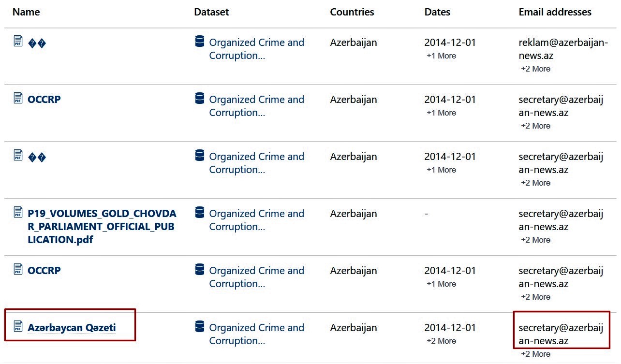
Task: Expand "+2 More" emails in the P19_VOLUMES row
Action: click(x=535, y=240)
